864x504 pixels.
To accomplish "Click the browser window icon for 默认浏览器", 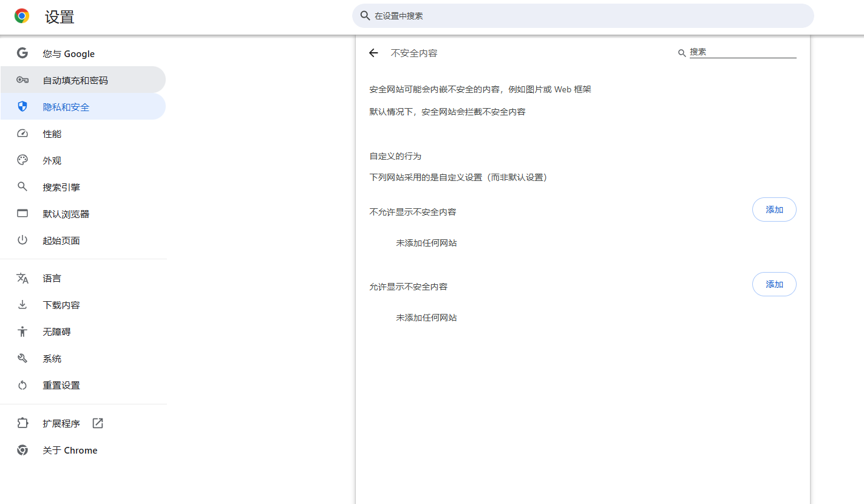I will (22, 214).
